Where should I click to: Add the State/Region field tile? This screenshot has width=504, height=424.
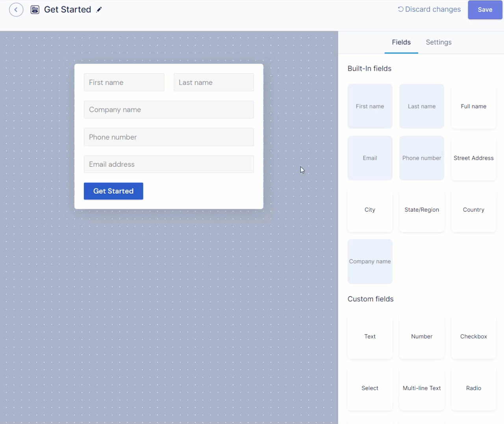tap(422, 210)
